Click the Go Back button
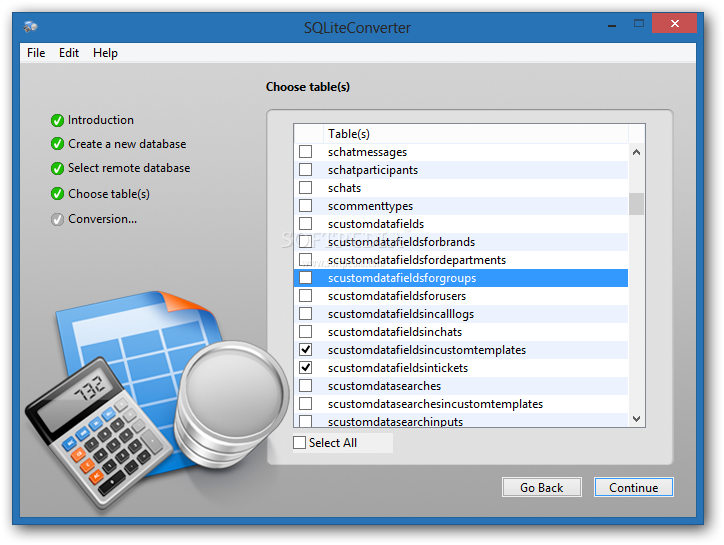 542,487
